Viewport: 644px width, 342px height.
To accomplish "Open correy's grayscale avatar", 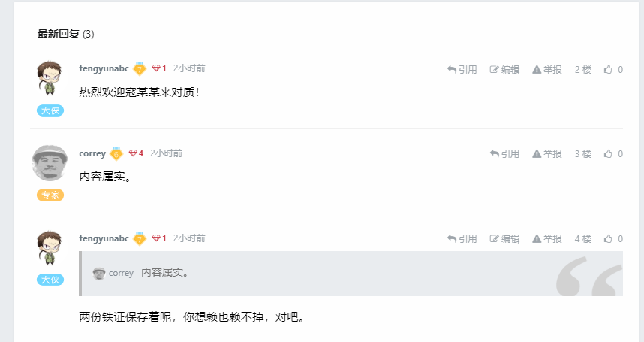I will click(x=50, y=163).
